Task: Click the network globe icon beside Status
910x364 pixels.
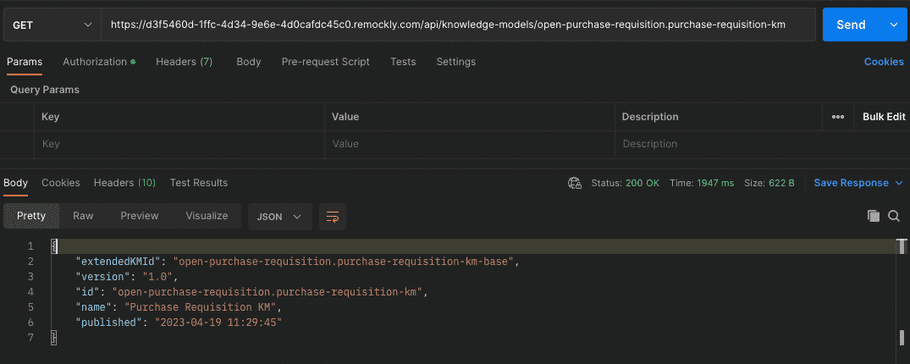Action: pyautogui.click(x=575, y=183)
